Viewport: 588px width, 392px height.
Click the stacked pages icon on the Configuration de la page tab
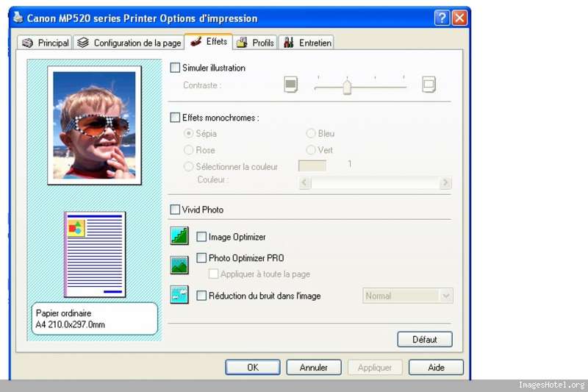point(83,43)
